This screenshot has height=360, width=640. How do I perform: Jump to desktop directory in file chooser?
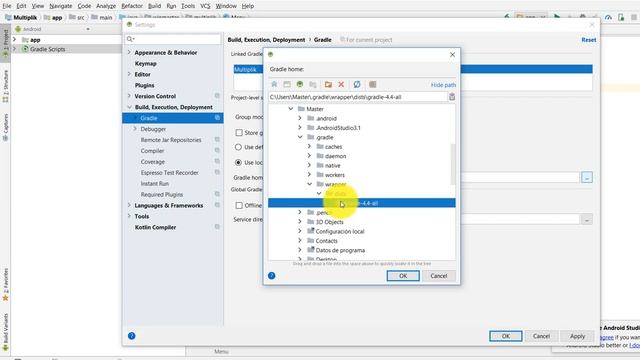287,84
